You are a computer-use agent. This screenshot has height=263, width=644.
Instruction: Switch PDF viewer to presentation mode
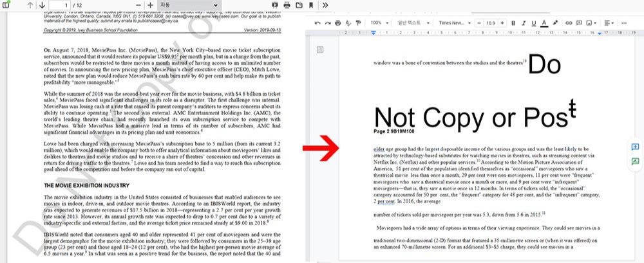[275, 5]
